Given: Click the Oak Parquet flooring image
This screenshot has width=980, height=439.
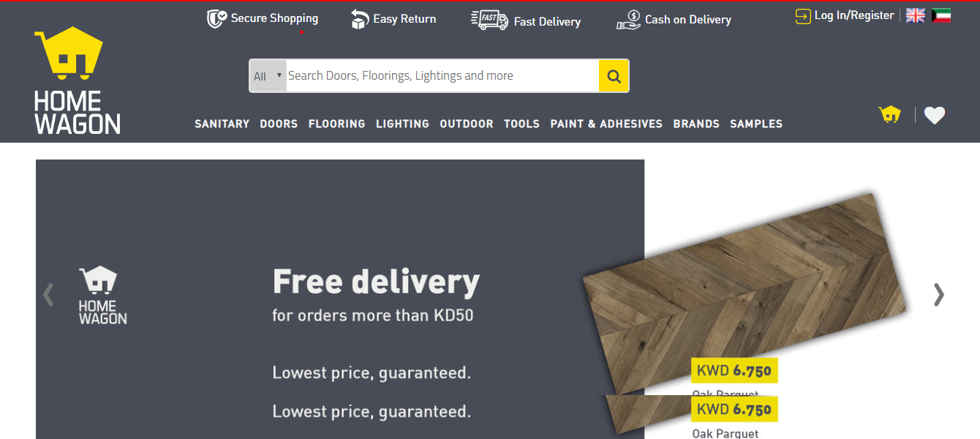Looking at the screenshot, I should click(745, 293).
